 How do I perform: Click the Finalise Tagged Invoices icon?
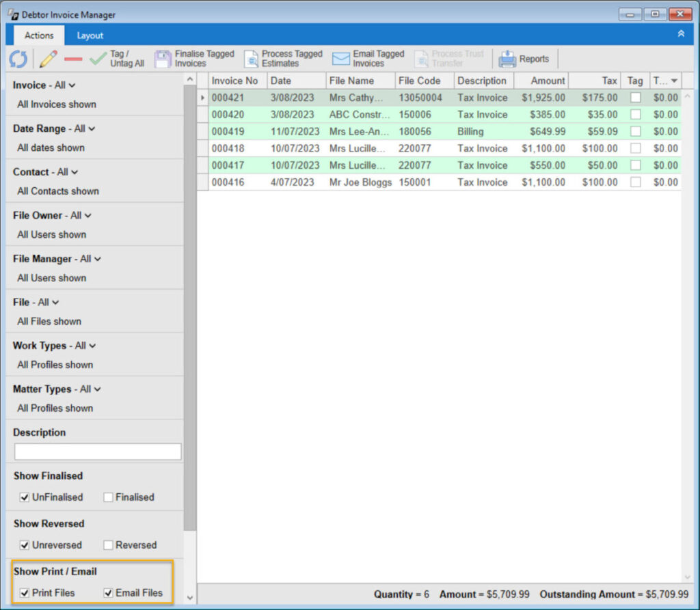163,59
